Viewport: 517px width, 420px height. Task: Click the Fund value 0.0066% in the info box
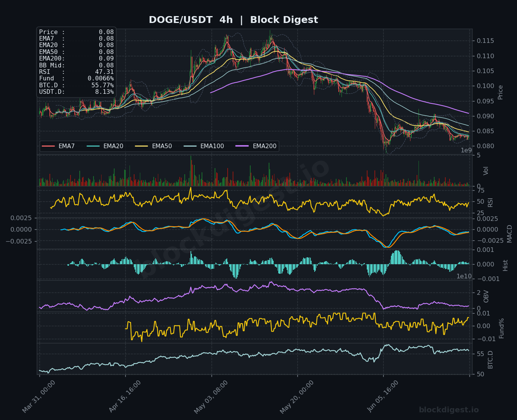(x=100, y=78)
